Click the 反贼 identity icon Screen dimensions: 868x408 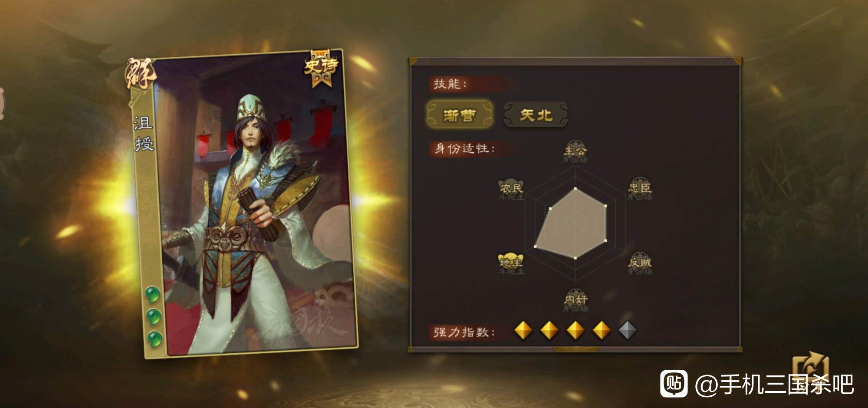[640, 263]
